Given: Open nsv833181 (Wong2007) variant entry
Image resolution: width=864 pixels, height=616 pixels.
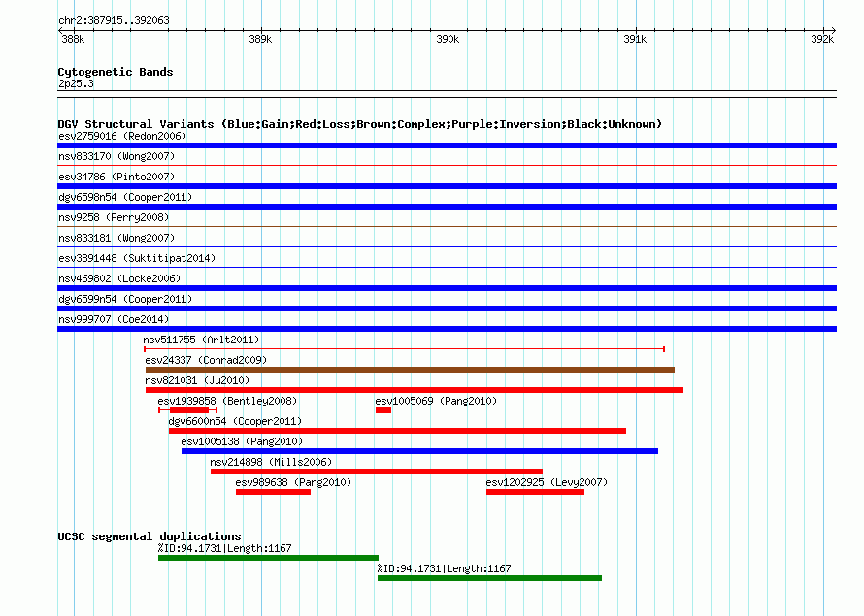Looking at the screenshot, I should click(116, 238).
